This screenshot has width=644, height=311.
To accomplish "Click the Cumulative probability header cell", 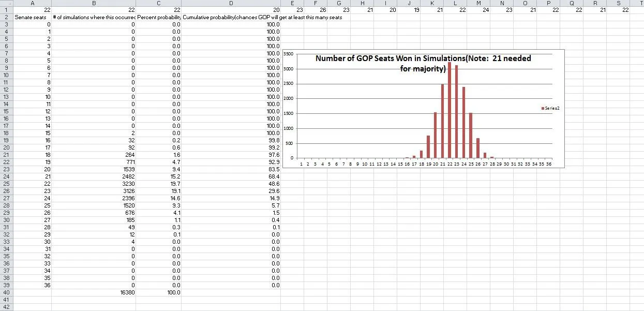I will pos(231,17).
